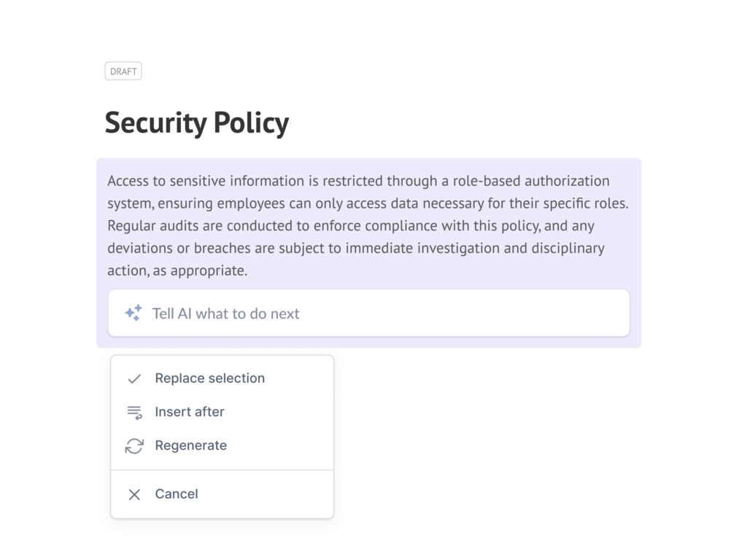Screen dimensions: 747x560
Task: Click the Security Policy document title
Action: coord(197,122)
